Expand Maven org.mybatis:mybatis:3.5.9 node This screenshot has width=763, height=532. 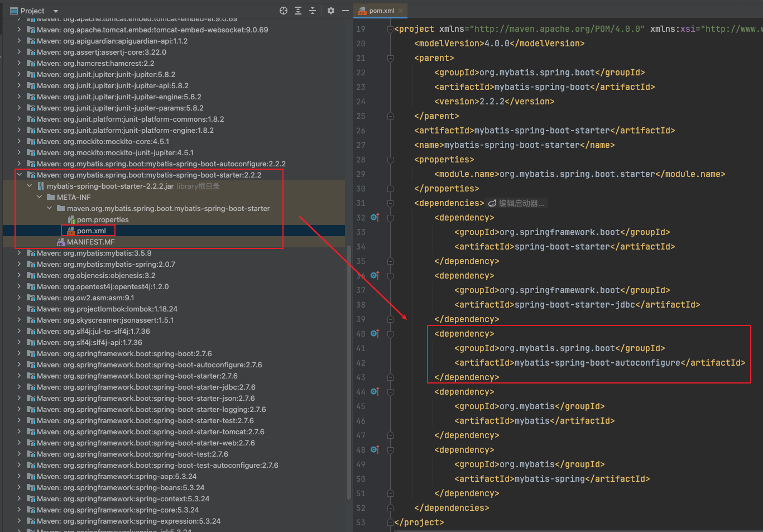[x=19, y=253]
